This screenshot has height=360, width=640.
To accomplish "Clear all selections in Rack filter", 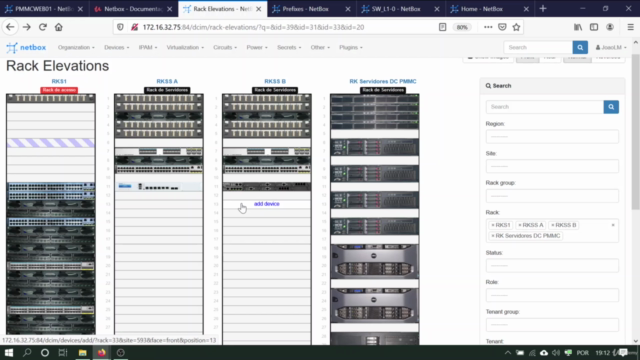I will click(613, 225).
